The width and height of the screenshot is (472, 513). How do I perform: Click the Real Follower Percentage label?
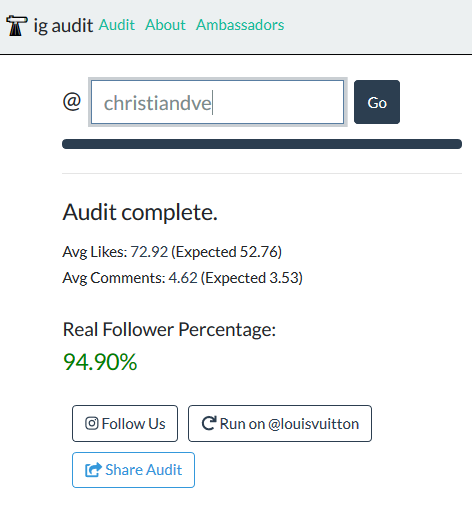[x=169, y=330]
